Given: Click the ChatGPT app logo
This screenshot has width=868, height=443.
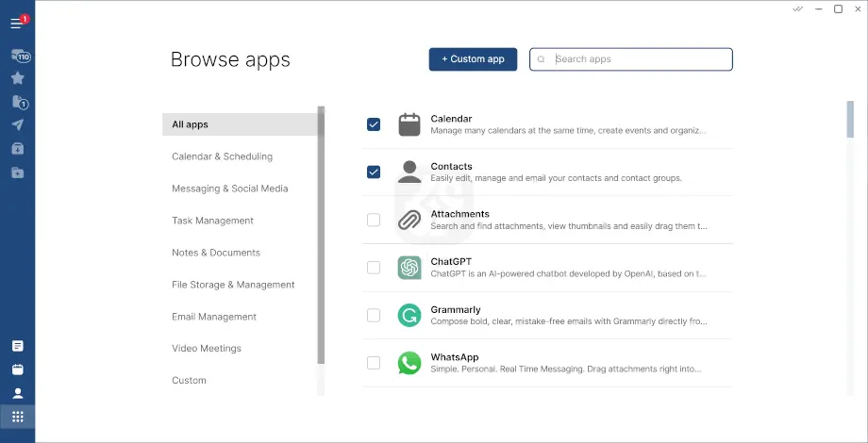Looking at the screenshot, I should point(409,268).
